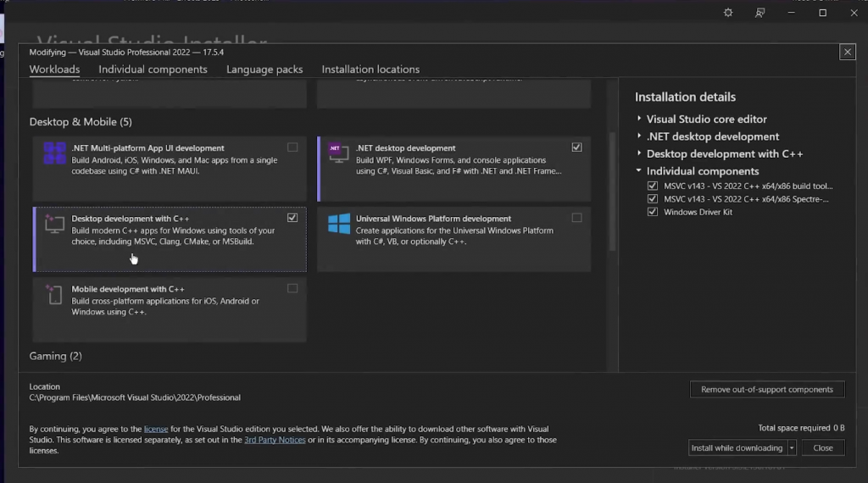Click the Mobile development with C++ icon
The image size is (868, 483).
pos(54,295)
